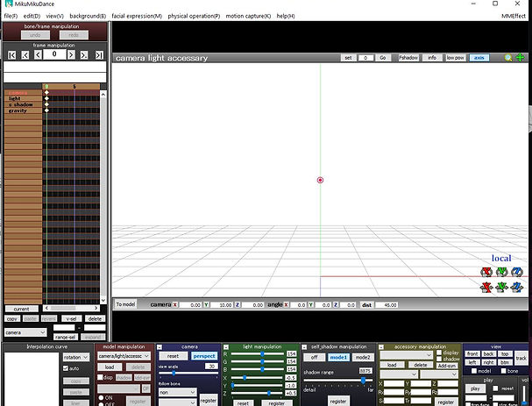
Task: Enable the accessory display checkbox
Action: tap(439, 353)
